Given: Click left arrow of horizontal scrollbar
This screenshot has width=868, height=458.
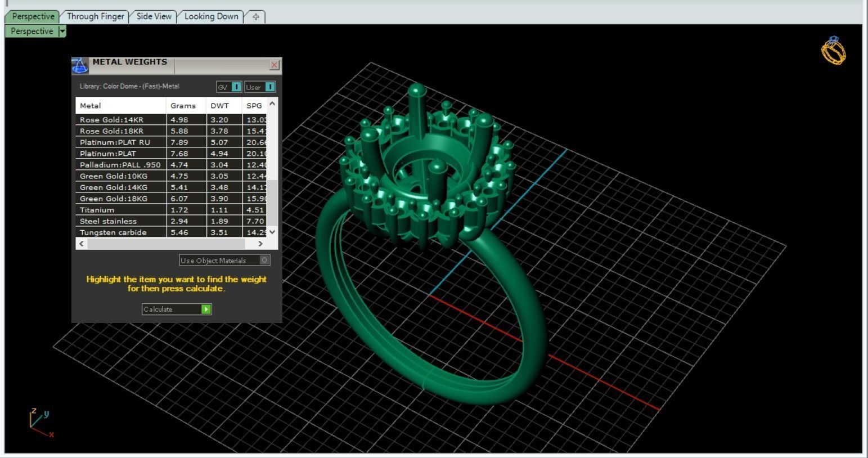Looking at the screenshot, I should point(82,244).
